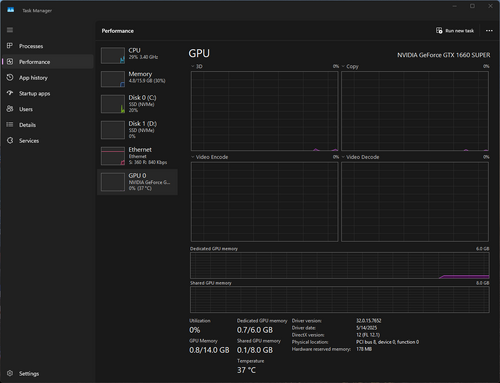Open Settings gear at bottom left
The width and height of the screenshot is (500, 383).
[10, 373]
